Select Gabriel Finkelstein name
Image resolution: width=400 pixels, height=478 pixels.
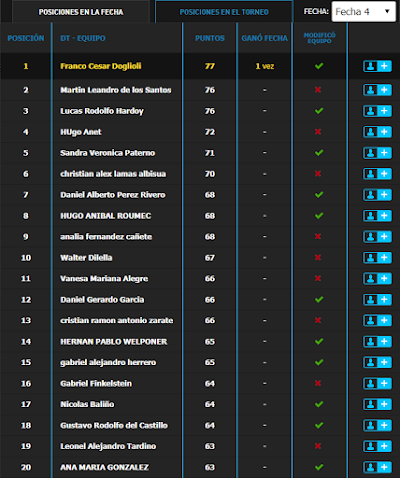click(x=96, y=383)
